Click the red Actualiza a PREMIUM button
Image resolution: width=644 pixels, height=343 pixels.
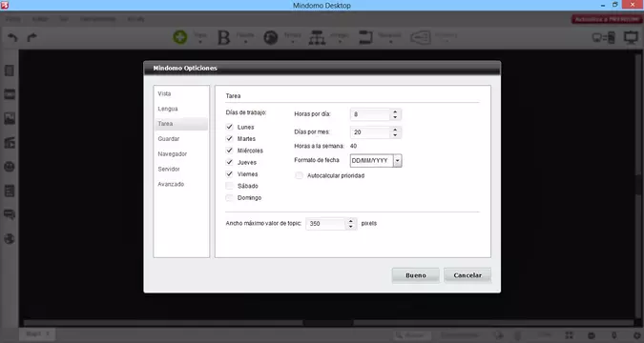click(x=607, y=19)
